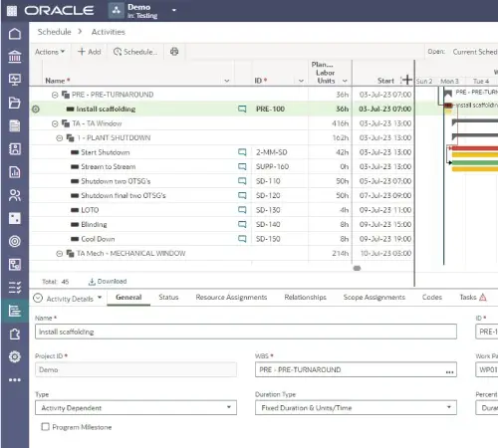Image resolution: width=498 pixels, height=448 pixels.
Task: Open the Home icon in sidebar
Action: click(x=15, y=34)
